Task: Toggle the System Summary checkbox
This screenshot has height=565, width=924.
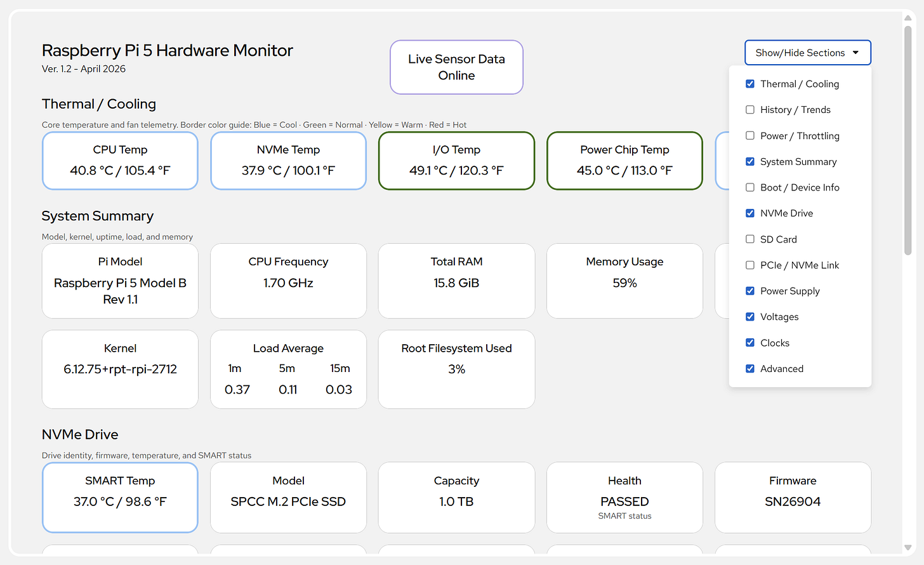Action: click(x=750, y=162)
